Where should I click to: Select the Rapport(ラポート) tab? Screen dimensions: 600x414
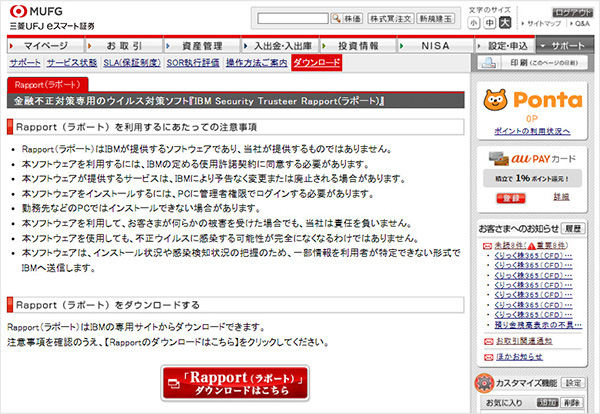(47, 85)
